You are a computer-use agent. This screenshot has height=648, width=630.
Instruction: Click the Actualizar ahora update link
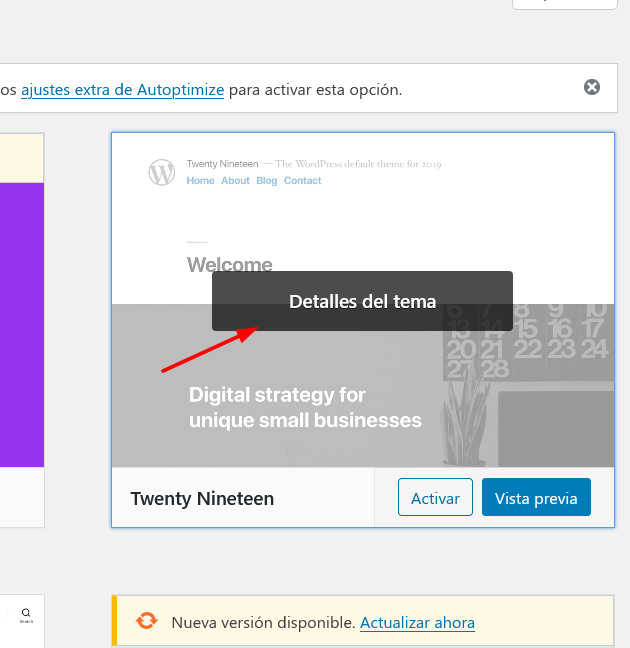tap(417, 622)
